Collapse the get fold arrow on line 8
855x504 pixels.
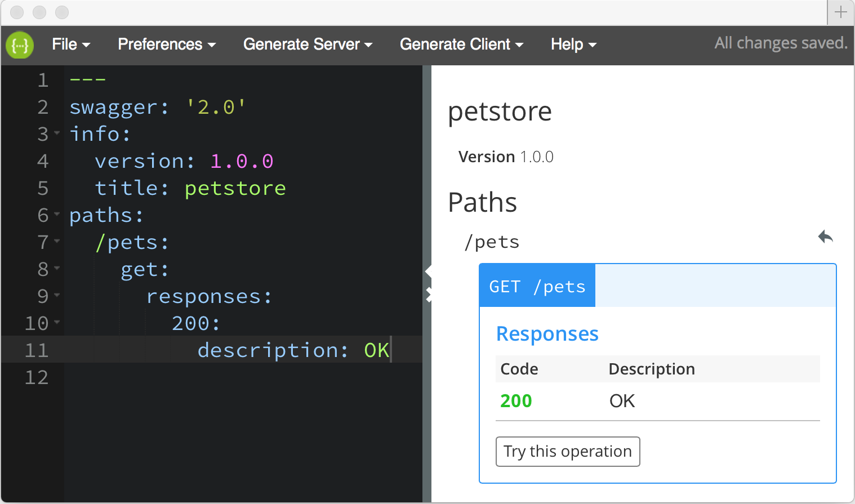tap(57, 269)
